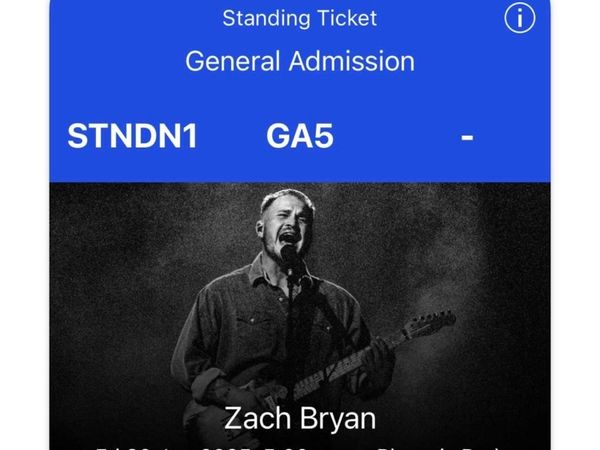Select the General Admission heading
Viewport: 600px width, 450px height.
coord(300,61)
